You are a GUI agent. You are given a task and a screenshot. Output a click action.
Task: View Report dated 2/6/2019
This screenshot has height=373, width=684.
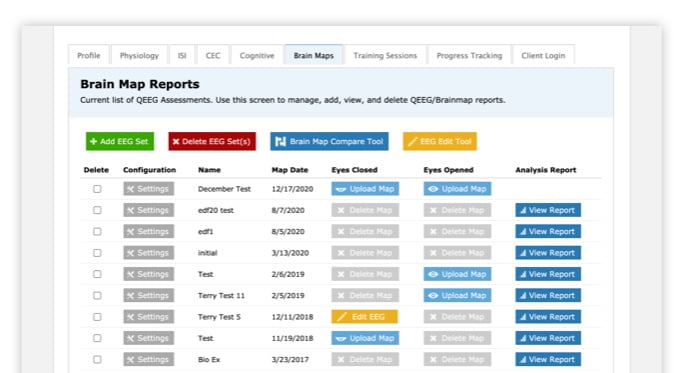point(548,274)
